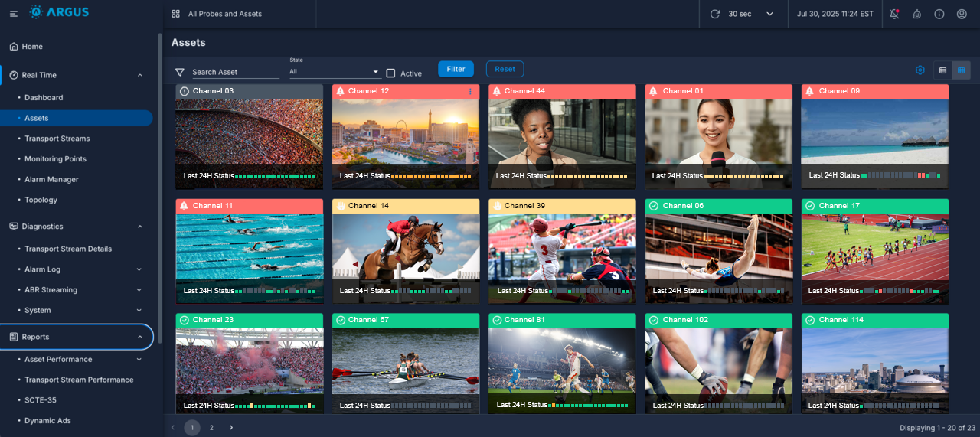Click the refresh icon beside 30 sec
Viewport: 980px width, 437px height.
click(x=715, y=14)
